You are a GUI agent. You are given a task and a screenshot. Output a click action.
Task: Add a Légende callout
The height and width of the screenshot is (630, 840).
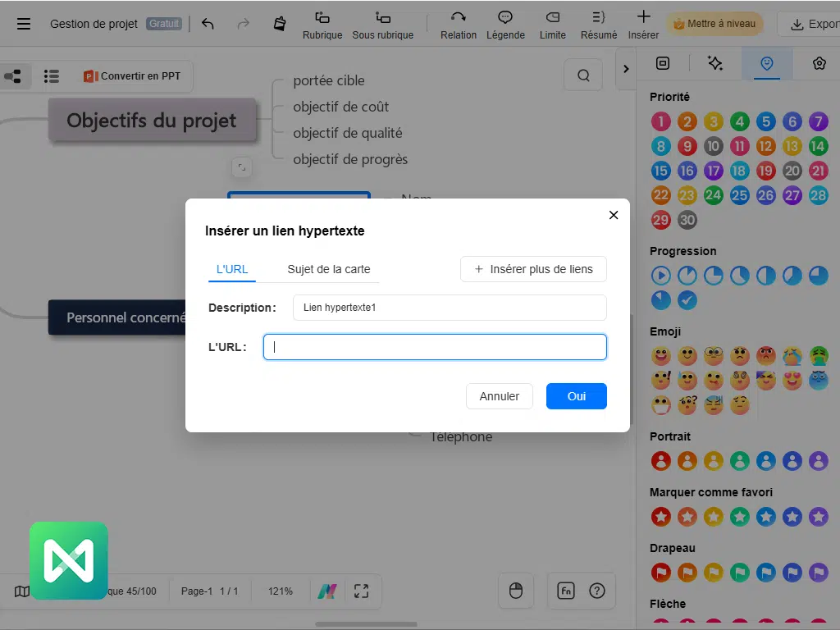(x=505, y=25)
